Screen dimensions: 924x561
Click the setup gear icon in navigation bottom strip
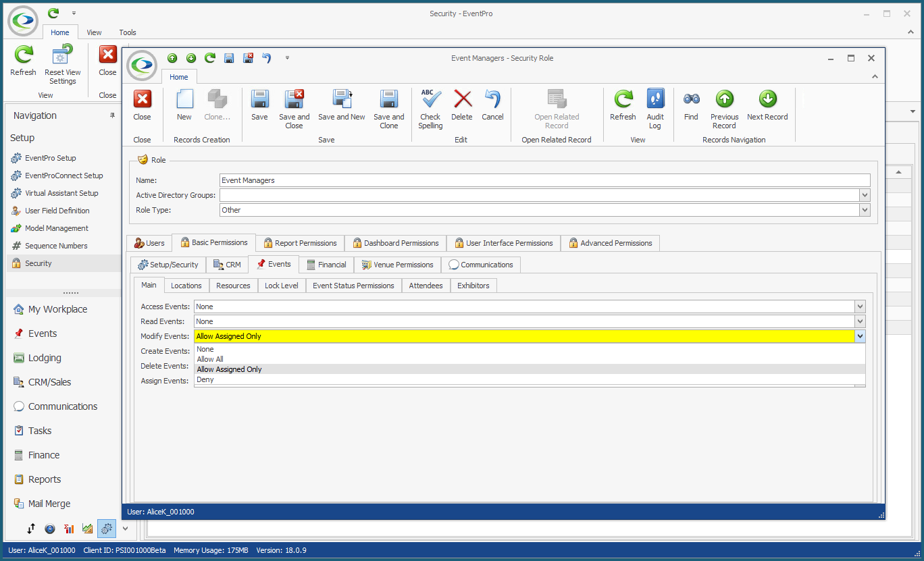(x=107, y=529)
